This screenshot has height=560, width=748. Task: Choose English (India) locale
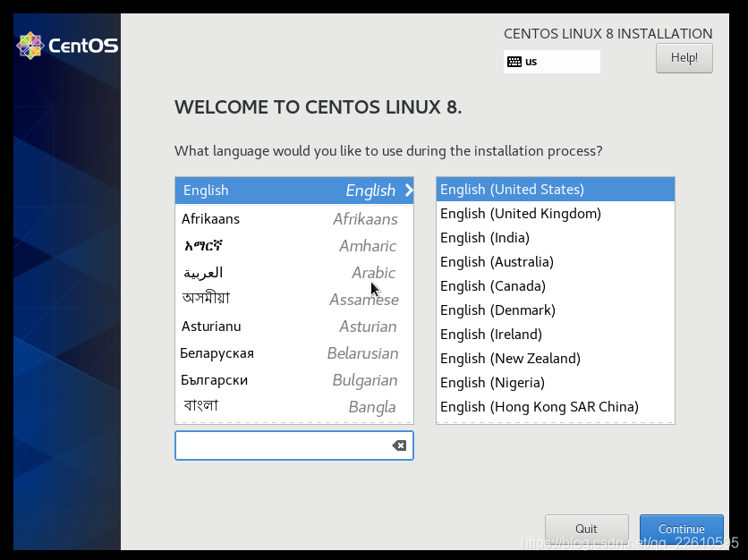(556, 238)
